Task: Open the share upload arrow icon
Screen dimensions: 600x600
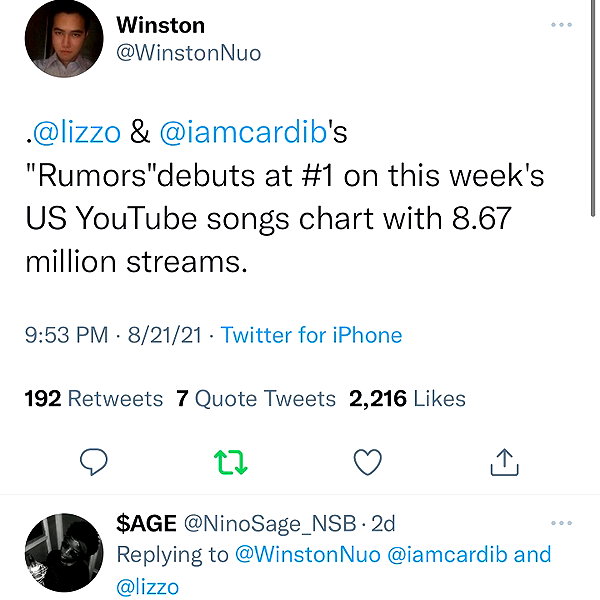Action: pos(504,462)
